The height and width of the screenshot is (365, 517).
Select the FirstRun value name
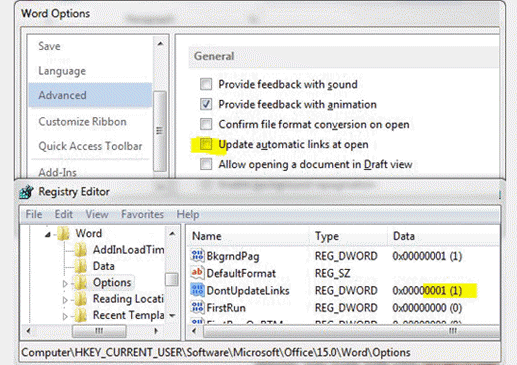226,308
